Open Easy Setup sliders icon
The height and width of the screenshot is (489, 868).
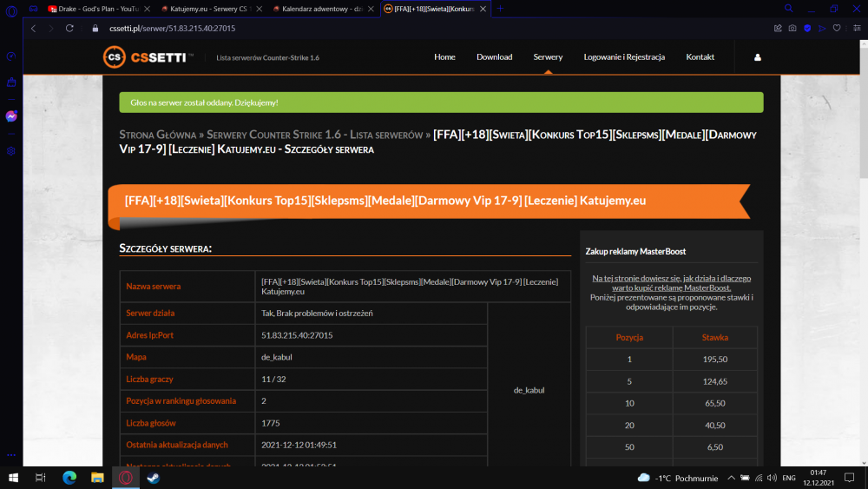[857, 29]
